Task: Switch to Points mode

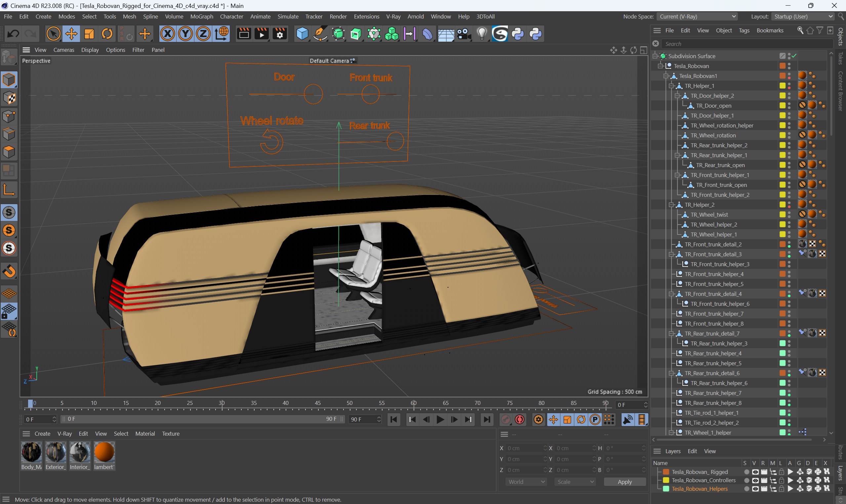Action: [9, 116]
